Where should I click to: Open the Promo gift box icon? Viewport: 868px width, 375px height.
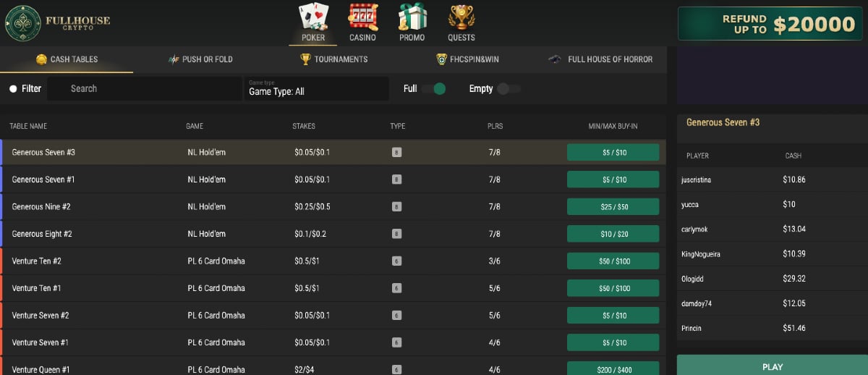point(412,17)
